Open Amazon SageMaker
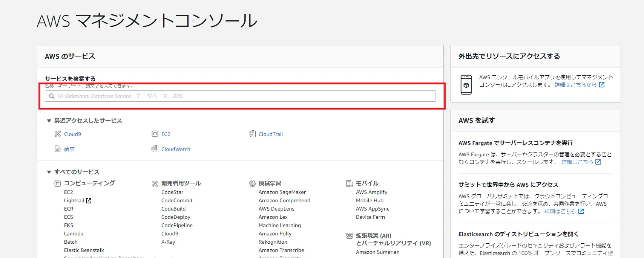The height and width of the screenshot is (258, 644). (282, 192)
